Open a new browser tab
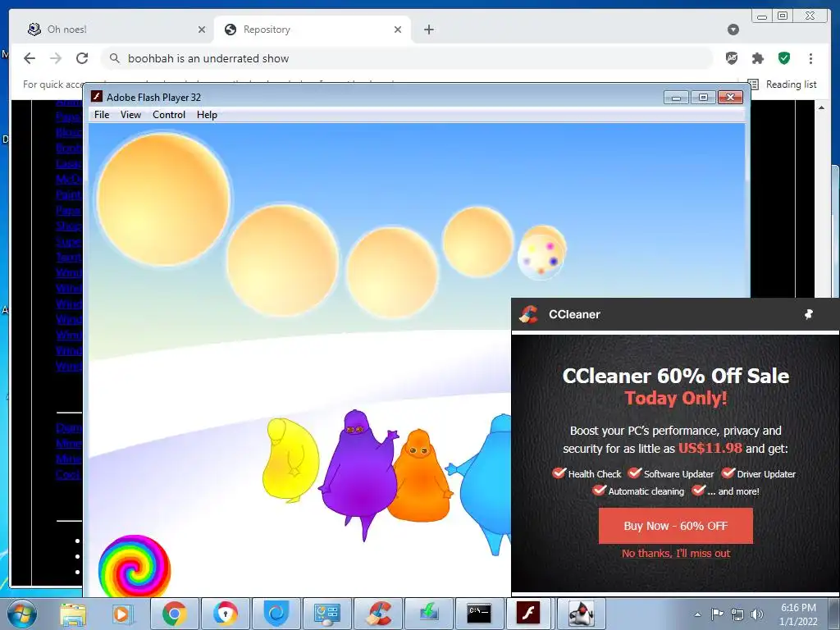The image size is (840, 630). [x=428, y=30]
